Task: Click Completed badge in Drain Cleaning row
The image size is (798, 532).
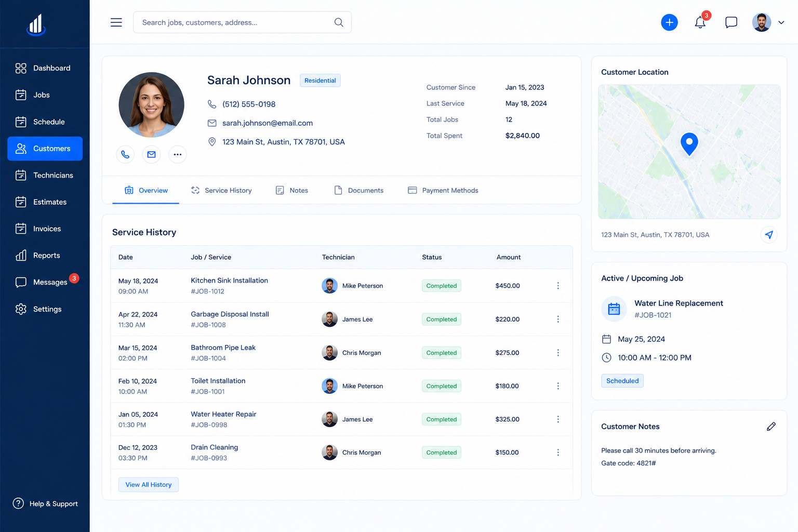Action: [x=442, y=453]
